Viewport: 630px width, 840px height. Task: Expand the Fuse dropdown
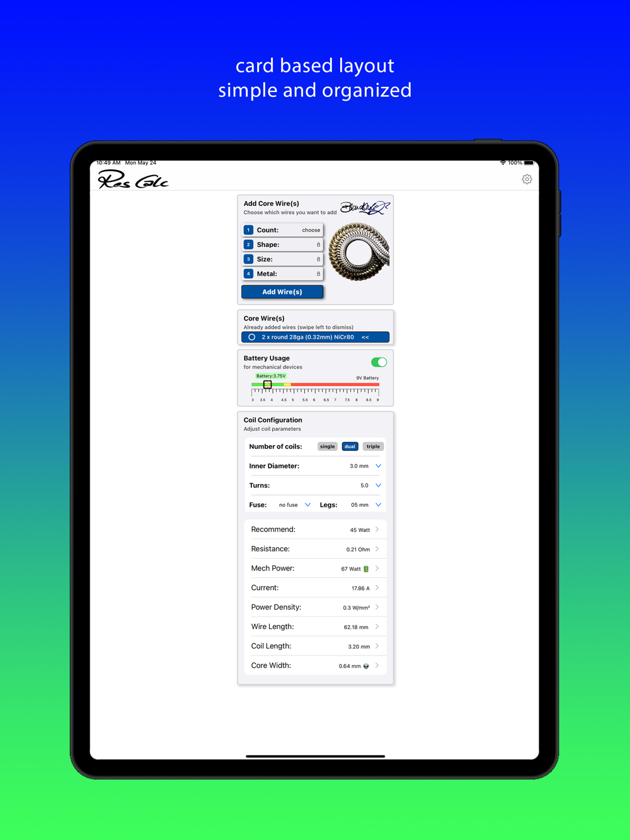point(307,505)
